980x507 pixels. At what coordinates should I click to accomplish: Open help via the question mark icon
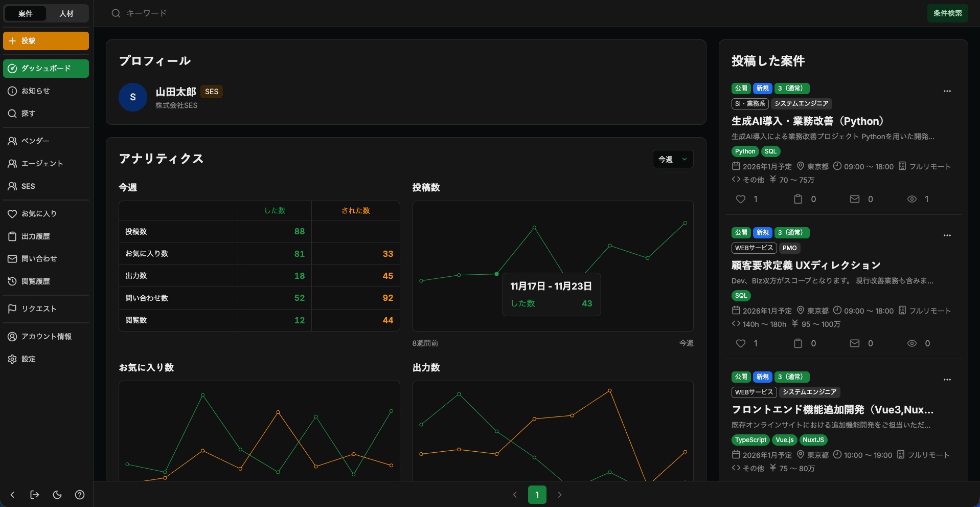[80, 495]
